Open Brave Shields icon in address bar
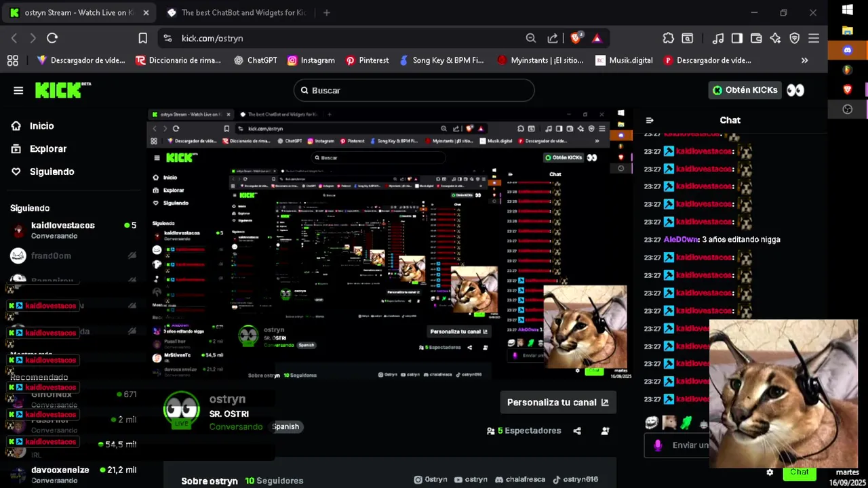This screenshot has height=488, width=868. (576, 39)
